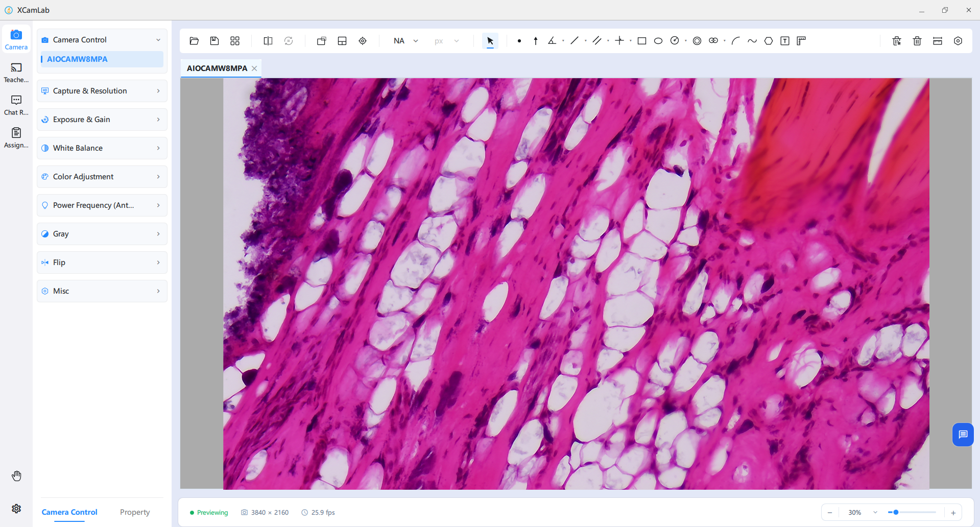Switch to the Camera Control bottom tab
980x527 pixels.
coord(69,512)
